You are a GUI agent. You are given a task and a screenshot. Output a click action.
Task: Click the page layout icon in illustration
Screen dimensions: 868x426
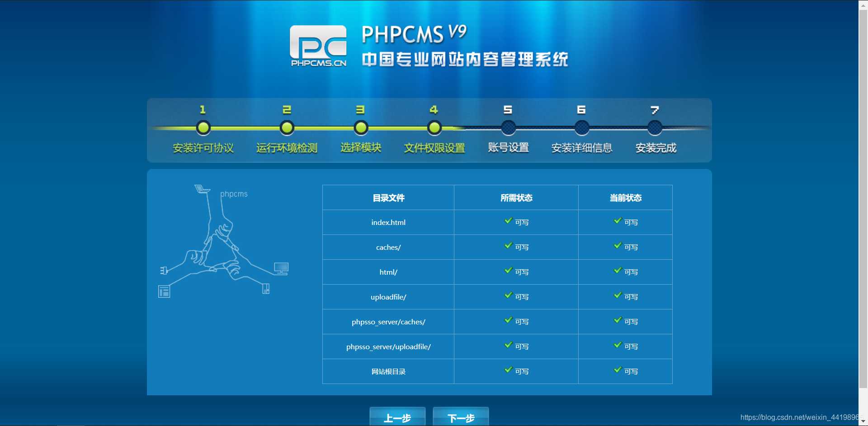(164, 291)
